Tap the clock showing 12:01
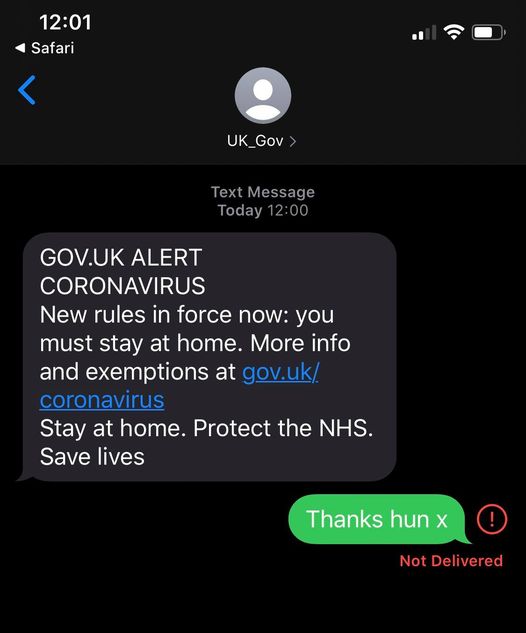 pyautogui.click(x=65, y=22)
